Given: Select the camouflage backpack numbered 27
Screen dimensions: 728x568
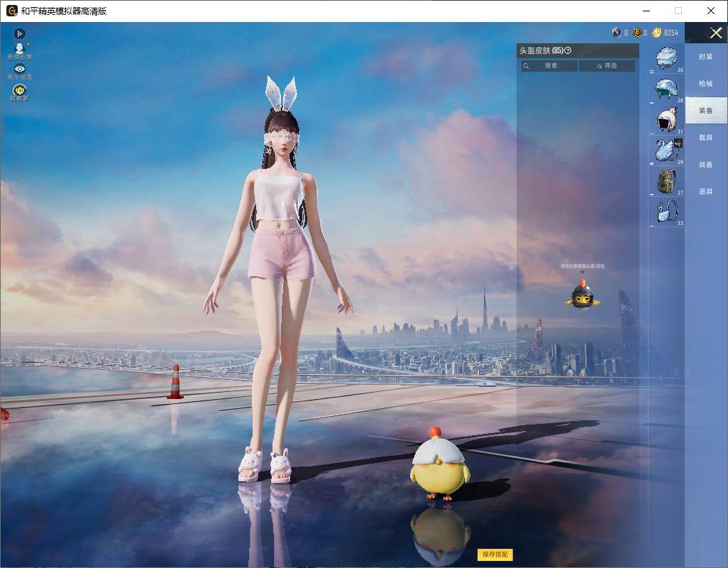Looking at the screenshot, I should (x=667, y=181).
